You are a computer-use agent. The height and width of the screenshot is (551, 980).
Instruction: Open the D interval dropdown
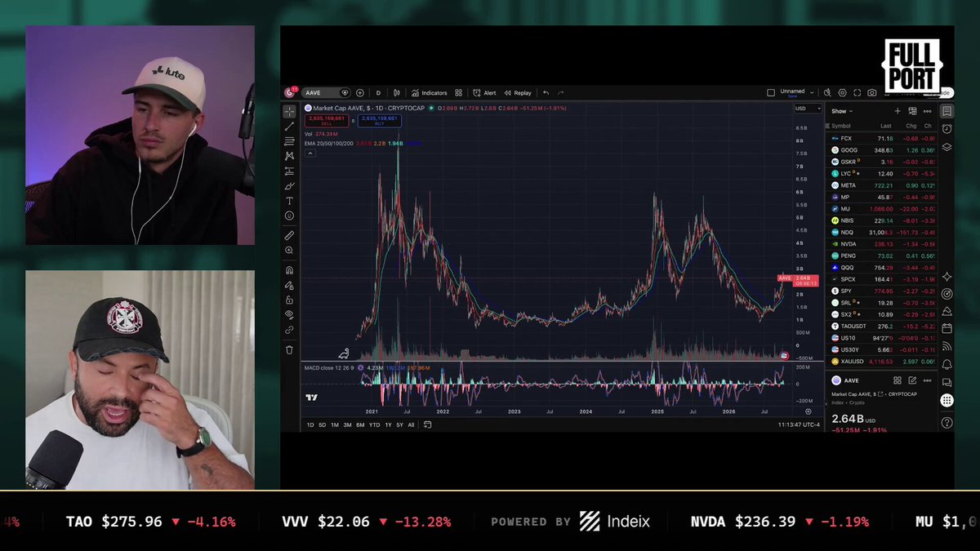[378, 93]
